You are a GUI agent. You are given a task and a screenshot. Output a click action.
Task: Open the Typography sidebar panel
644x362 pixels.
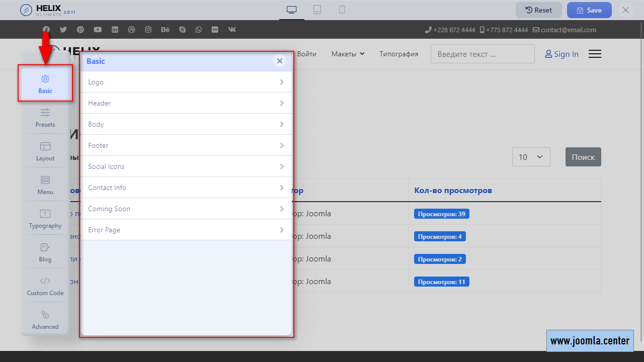(45, 219)
